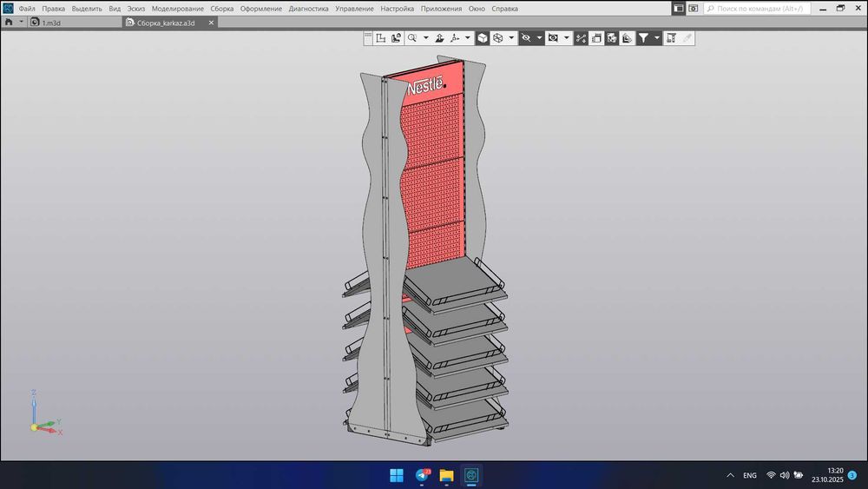Click the ENG language indicator
The image size is (868, 489).
[x=749, y=475]
